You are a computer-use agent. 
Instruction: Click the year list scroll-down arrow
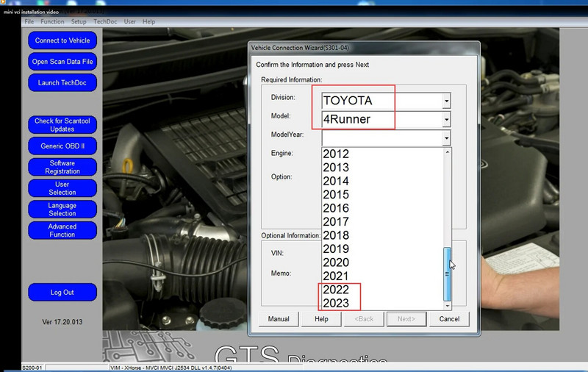point(447,306)
